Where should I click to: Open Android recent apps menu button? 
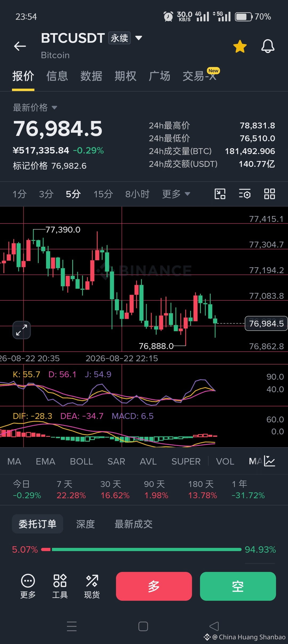pyautogui.click(x=72, y=626)
